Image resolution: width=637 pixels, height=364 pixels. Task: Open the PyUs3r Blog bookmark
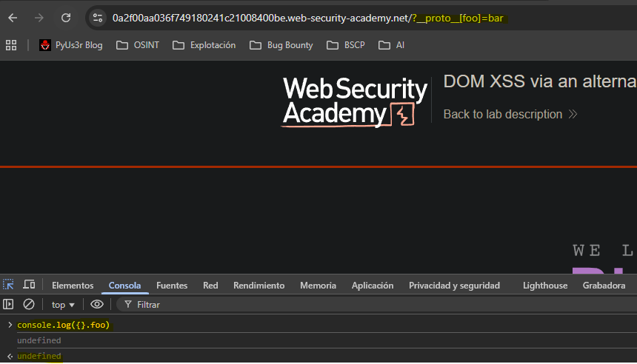tap(71, 45)
